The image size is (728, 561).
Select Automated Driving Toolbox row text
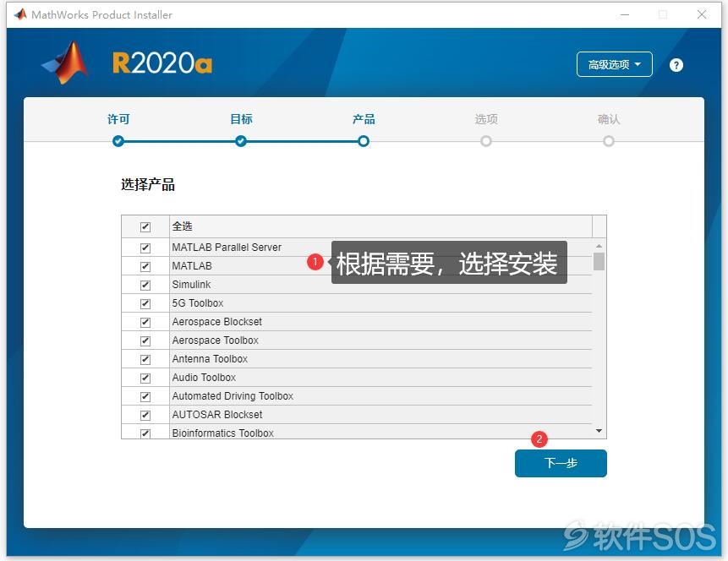[233, 395]
